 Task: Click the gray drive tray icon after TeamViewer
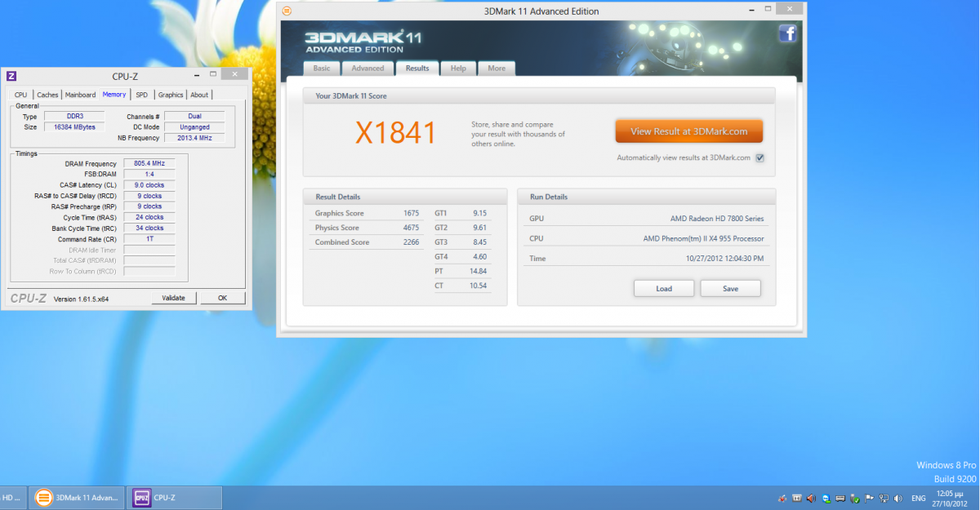(x=840, y=499)
